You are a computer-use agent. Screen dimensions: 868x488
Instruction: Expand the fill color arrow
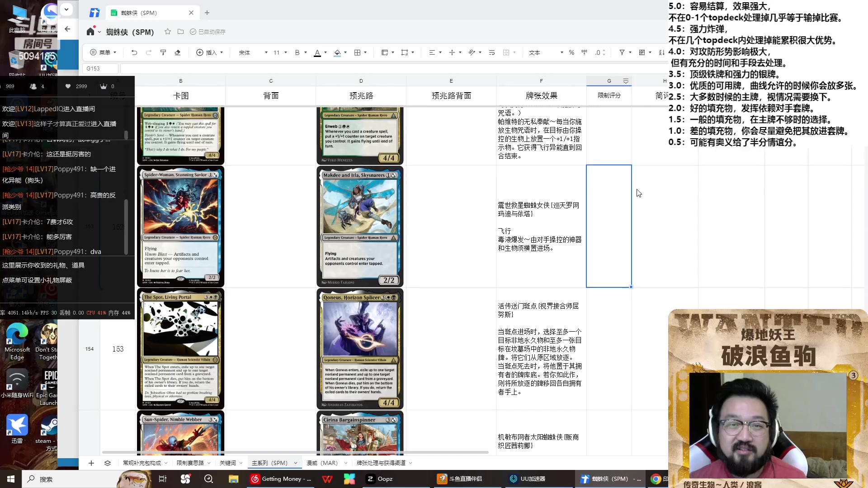(345, 53)
